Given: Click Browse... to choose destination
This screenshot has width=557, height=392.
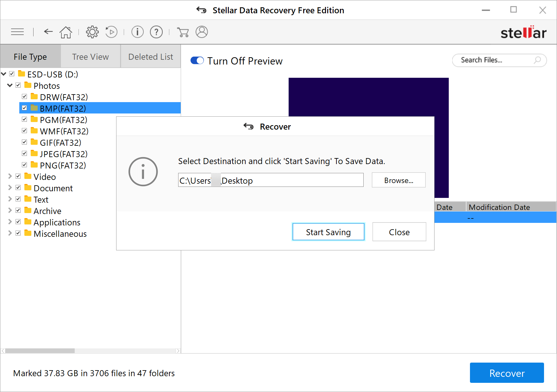Looking at the screenshot, I should (x=399, y=180).
